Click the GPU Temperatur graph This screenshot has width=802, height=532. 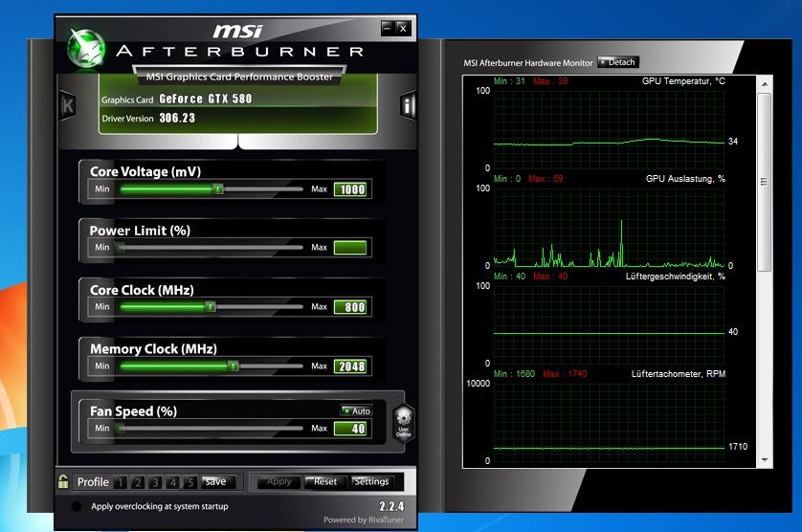click(x=609, y=129)
